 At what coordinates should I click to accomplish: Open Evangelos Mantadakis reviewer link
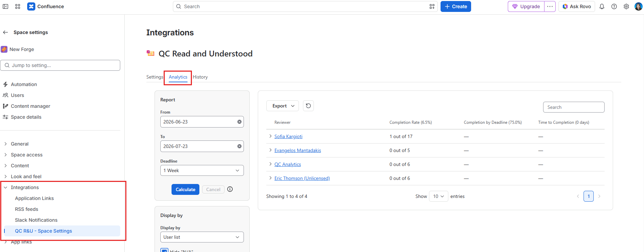(298, 150)
